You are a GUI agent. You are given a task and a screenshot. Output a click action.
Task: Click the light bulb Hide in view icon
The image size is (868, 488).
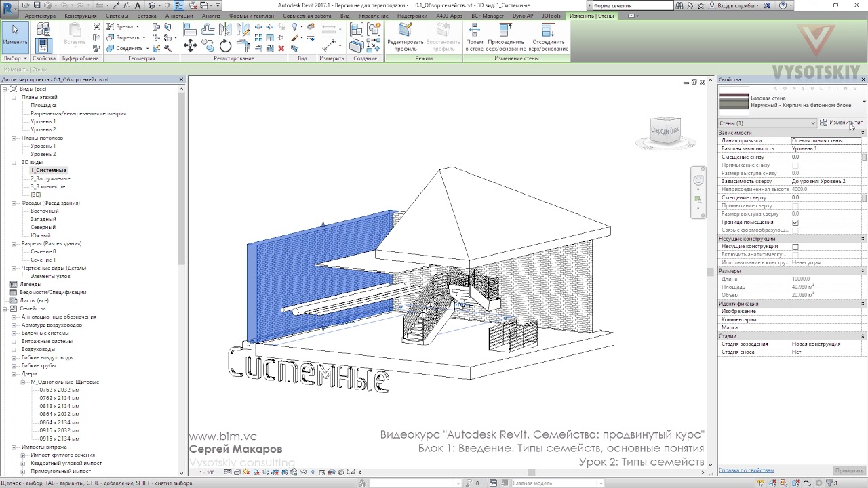[x=296, y=27]
